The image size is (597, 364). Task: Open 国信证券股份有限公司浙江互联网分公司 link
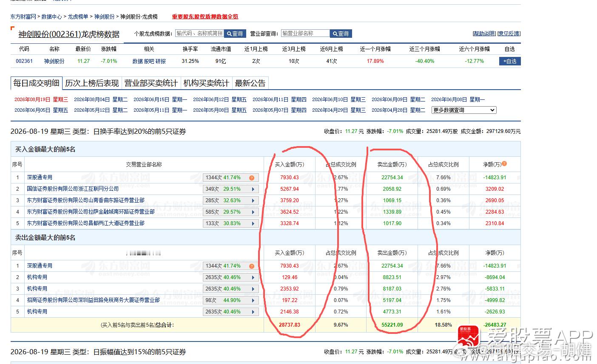pos(73,189)
